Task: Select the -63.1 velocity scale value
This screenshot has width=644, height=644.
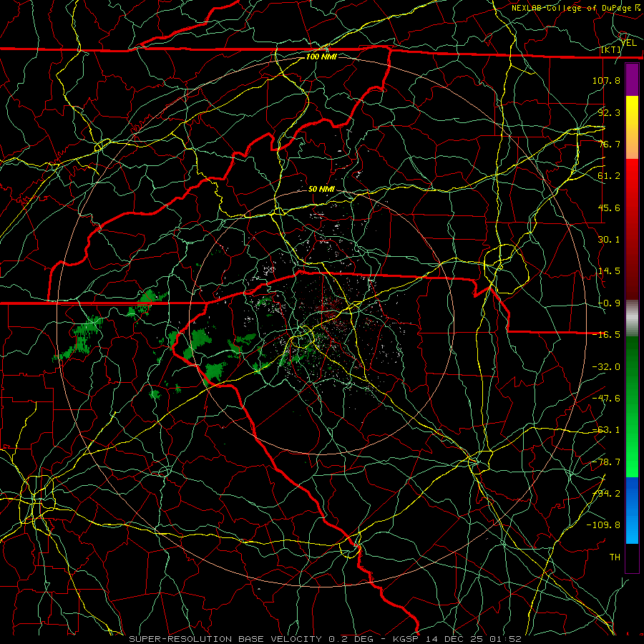Action: click(606, 430)
